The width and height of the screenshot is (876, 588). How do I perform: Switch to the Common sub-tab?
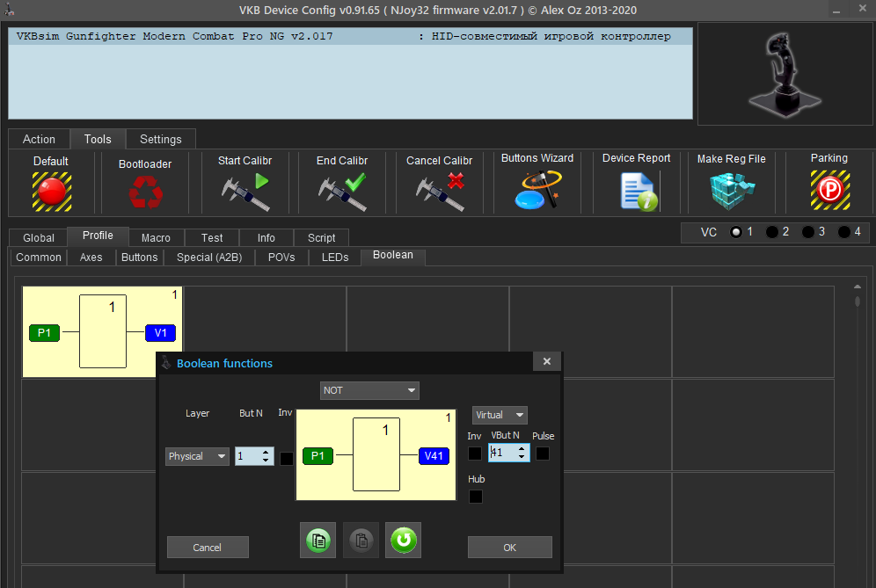pyautogui.click(x=39, y=258)
